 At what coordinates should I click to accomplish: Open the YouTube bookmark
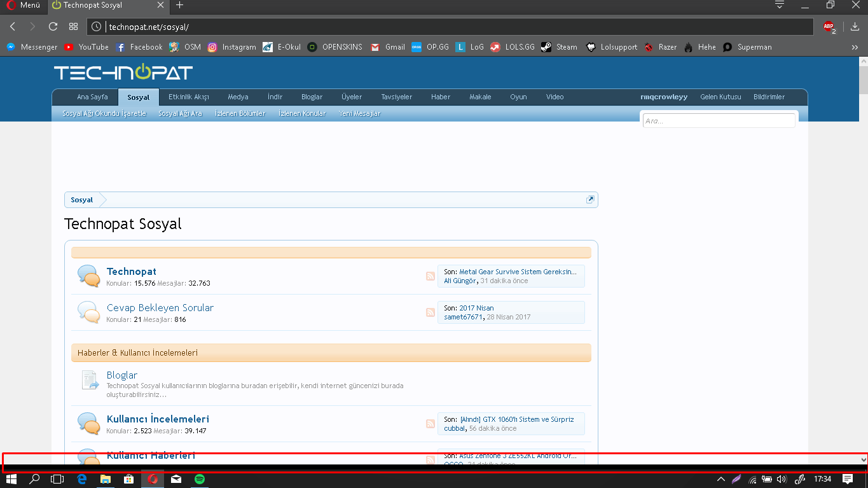86,47
